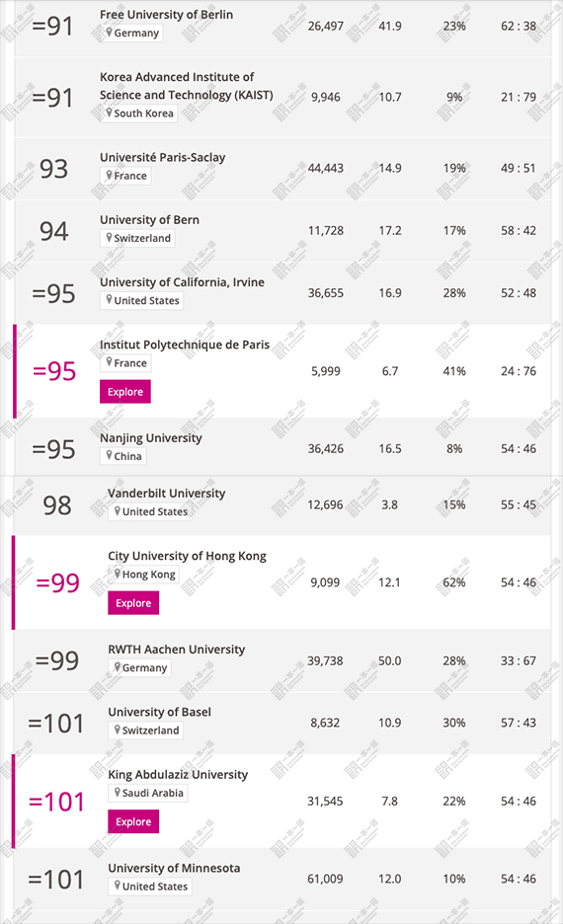Open the KAIST university link
Screen dimensions: 563x924
tap(187, 86)
